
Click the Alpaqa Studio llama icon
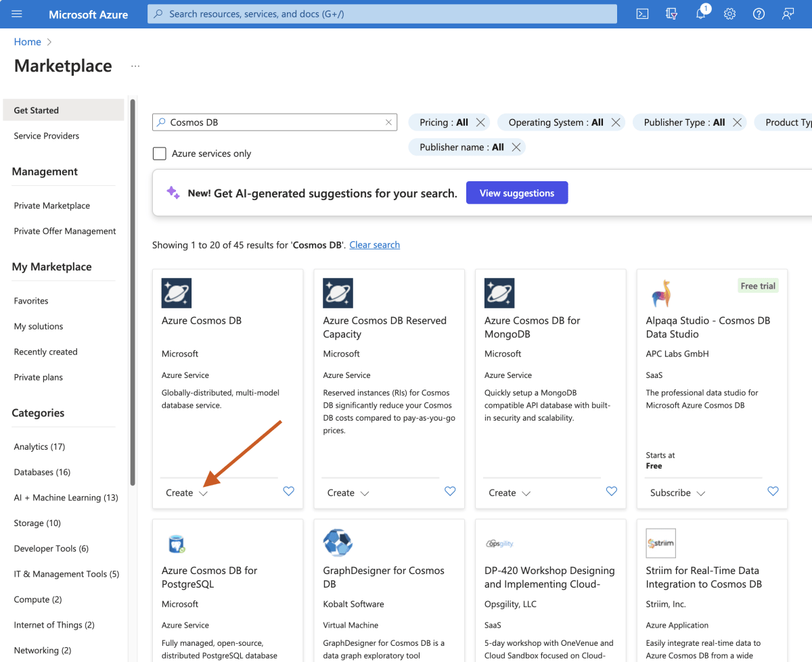pyautogui.click(x=661, y=293)
